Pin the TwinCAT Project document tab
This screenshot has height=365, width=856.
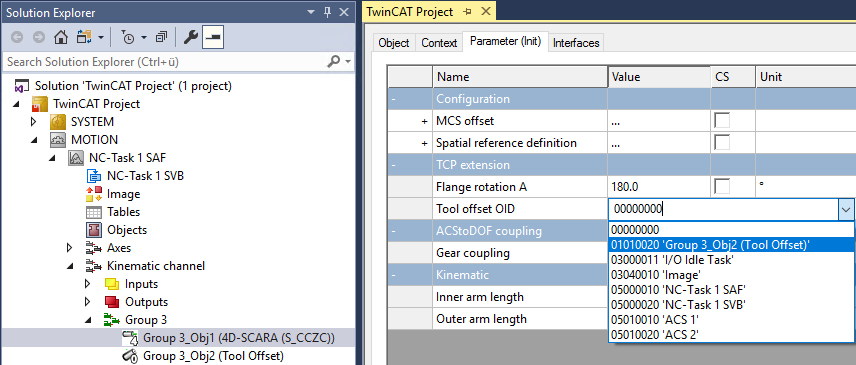(x=467, y=11)
